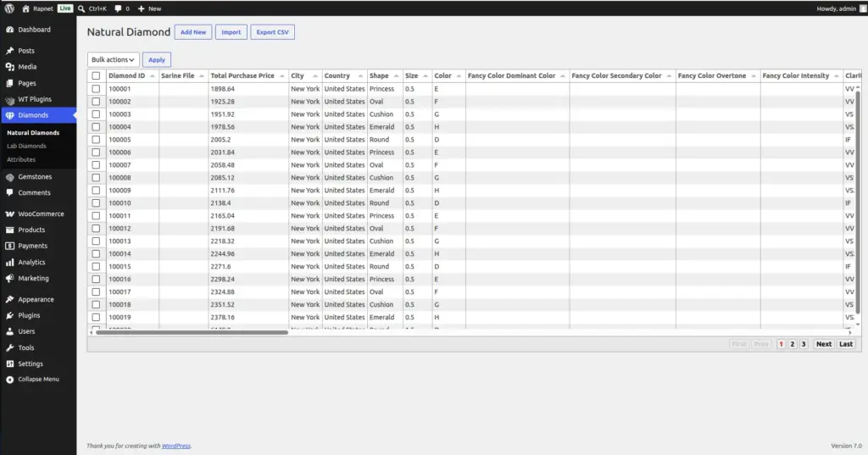Click the Analytics bar chart icon
The height and width of the screenshot is (455, 868).
(x=10, y=263)
